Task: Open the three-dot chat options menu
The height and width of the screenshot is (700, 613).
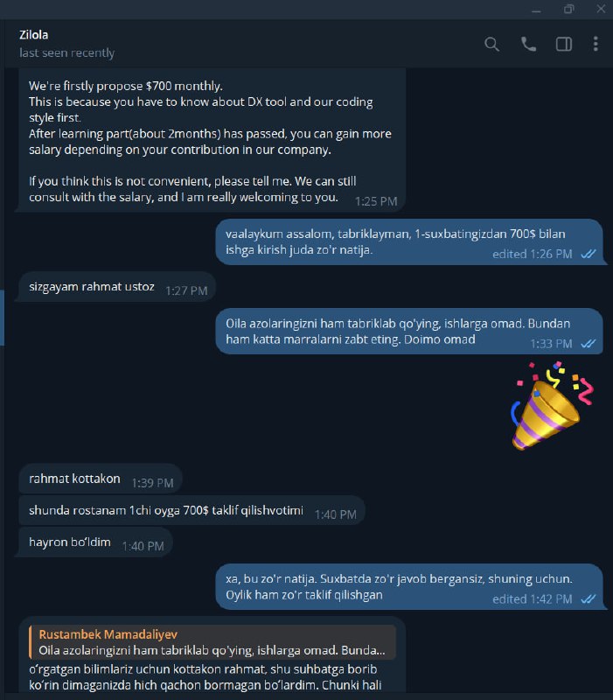Action: coord(596,45)
